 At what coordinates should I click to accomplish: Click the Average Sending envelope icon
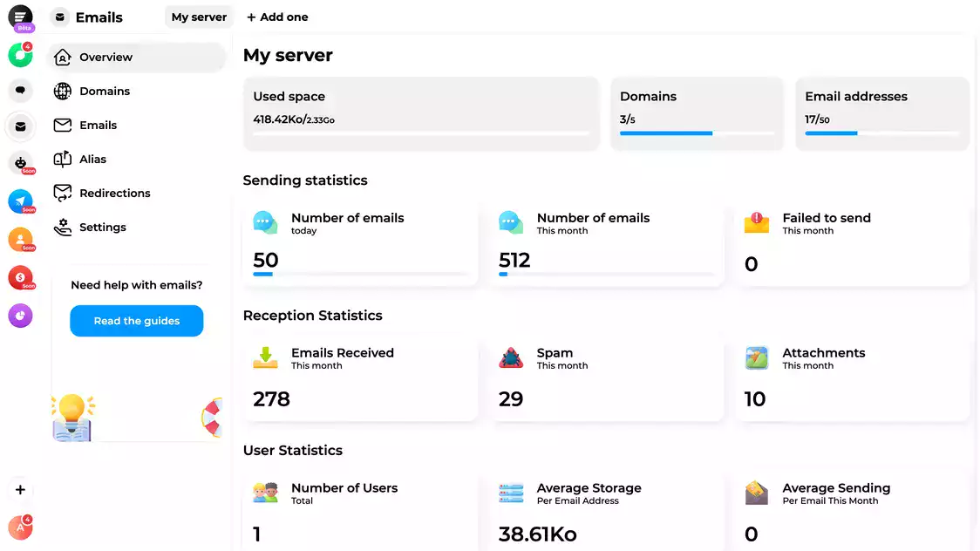pyautogui.click(x=756, y=493)
